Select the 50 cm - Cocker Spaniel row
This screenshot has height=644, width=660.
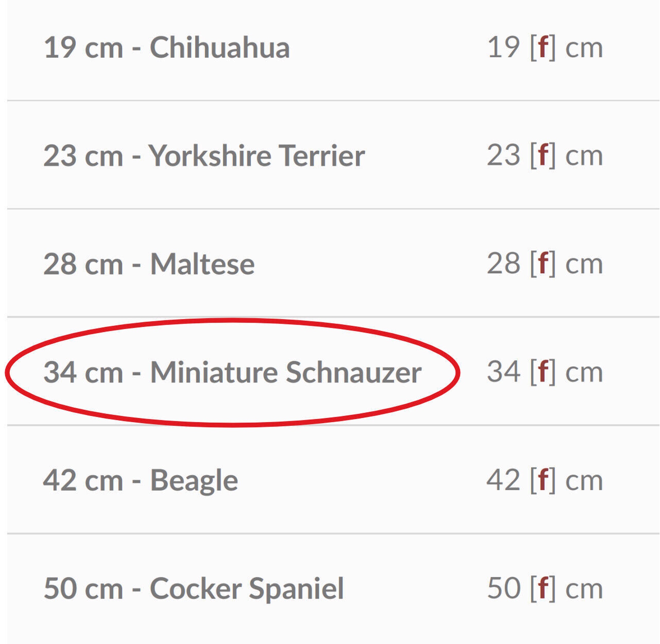coord(194,589)
